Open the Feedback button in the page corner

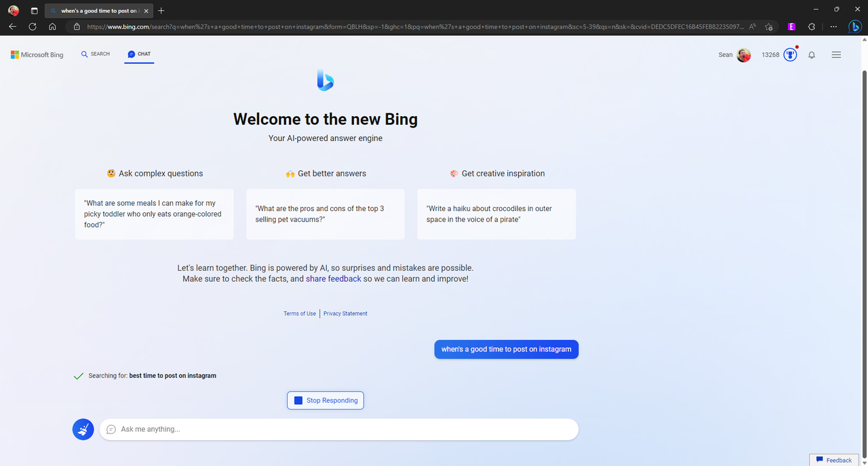coord(834,460)
